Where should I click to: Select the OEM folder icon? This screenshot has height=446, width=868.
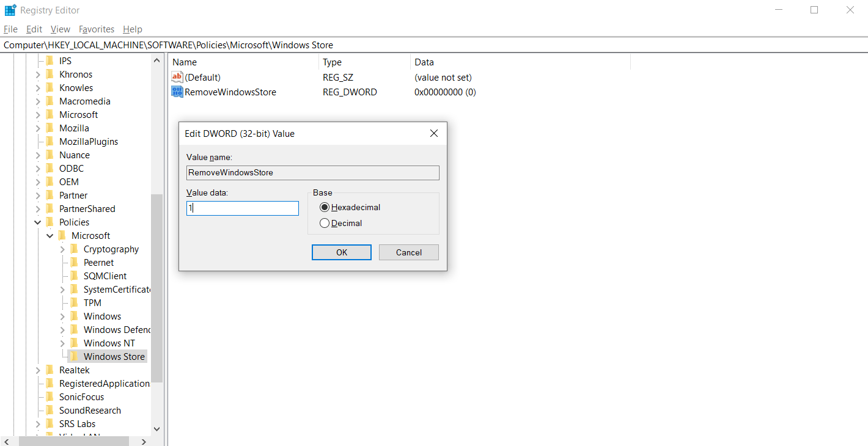tap(50, 181)
